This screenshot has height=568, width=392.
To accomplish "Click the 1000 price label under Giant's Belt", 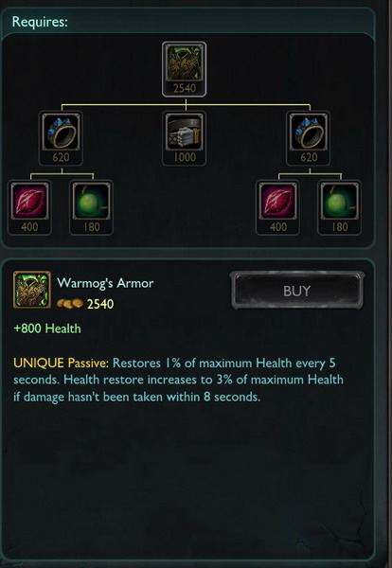I will coord(185,157).
